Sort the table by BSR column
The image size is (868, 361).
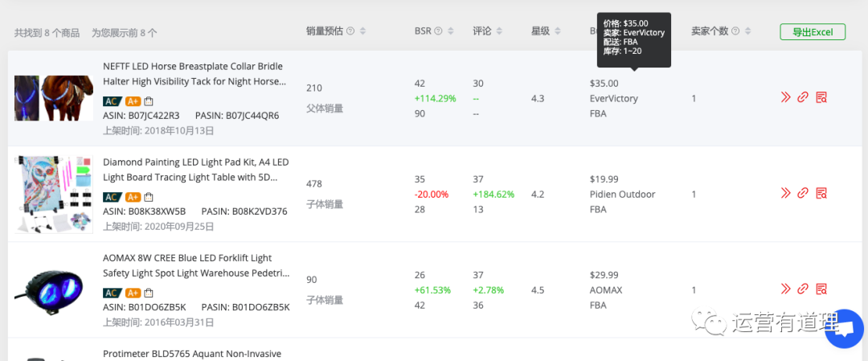point(451,31)
